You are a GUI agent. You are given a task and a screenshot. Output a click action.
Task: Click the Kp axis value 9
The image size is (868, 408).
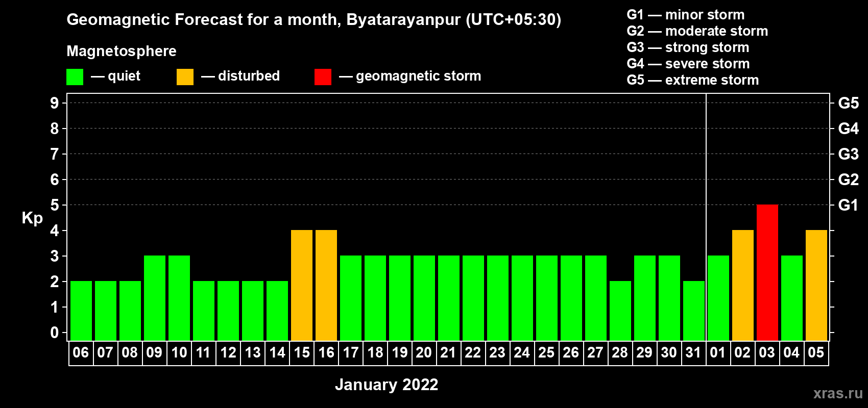[x=55, y=103]
